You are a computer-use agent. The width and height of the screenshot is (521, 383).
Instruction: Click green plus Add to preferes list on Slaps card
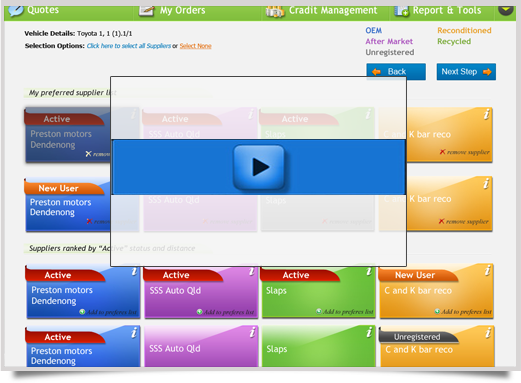(x=319, y=311)
